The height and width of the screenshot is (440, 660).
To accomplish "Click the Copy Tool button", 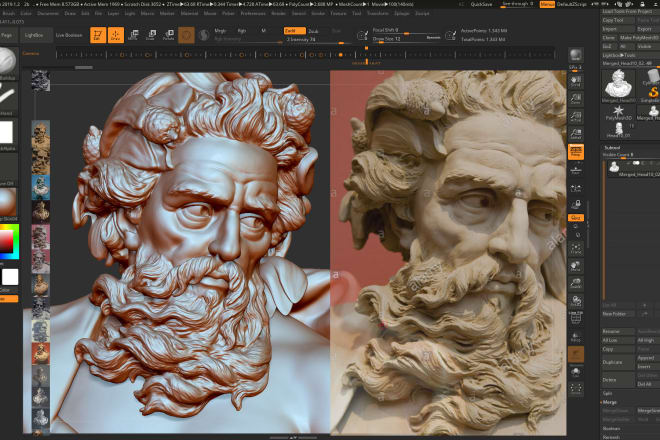I will click(x=617, y=20).
